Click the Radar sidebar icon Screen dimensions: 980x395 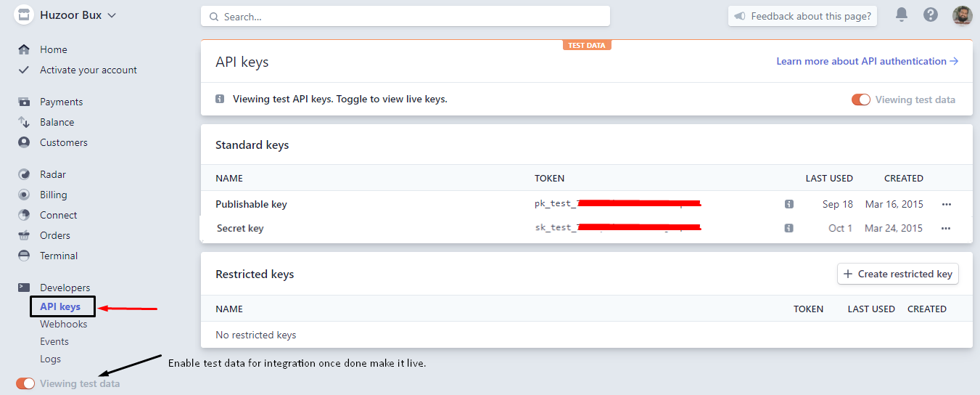[x=24, y=174]
